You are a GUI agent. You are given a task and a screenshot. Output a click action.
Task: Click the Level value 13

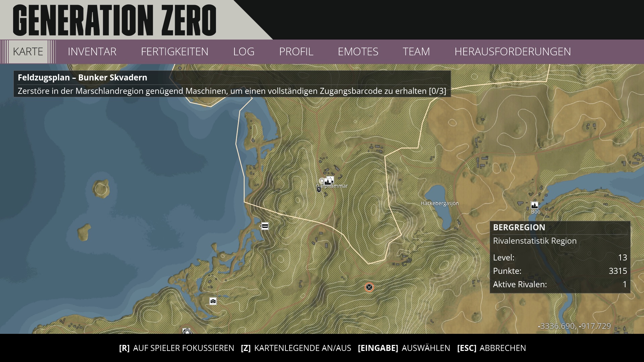coord(623,257)
